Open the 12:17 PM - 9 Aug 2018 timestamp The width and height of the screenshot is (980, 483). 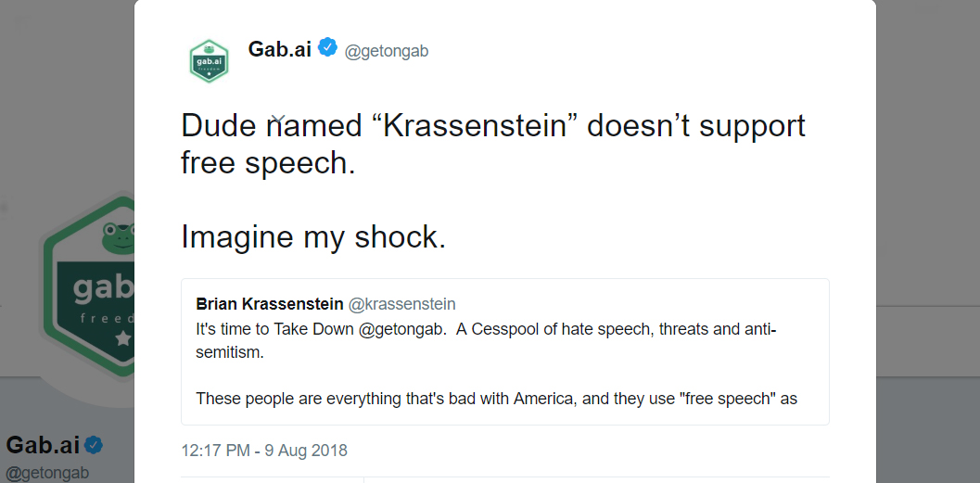pos(263,451)
